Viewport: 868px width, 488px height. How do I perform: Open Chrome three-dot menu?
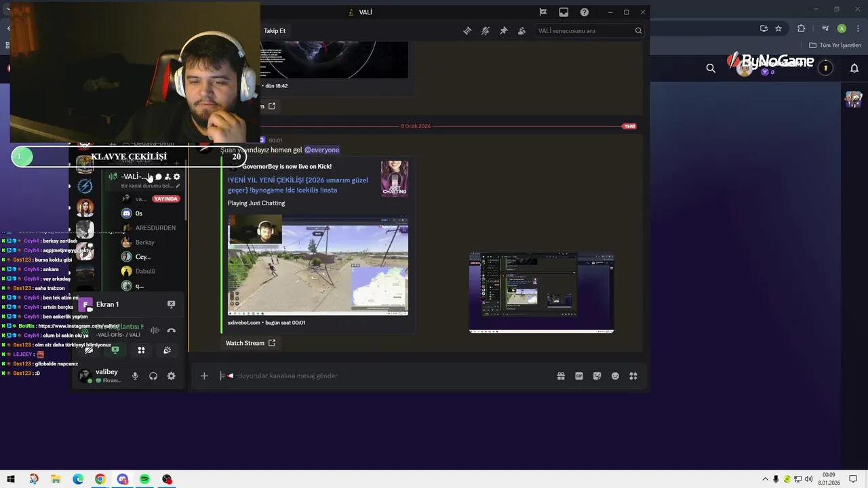click(857, 28)
